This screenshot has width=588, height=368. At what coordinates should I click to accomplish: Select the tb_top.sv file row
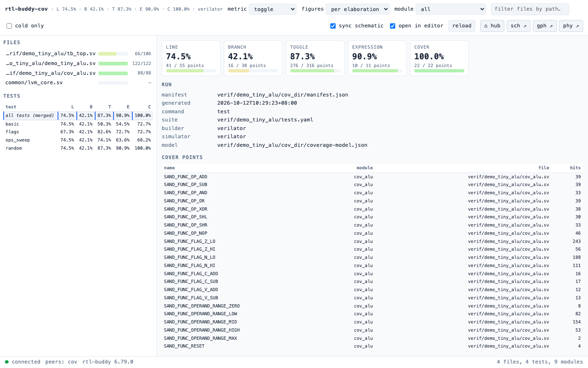78,54
